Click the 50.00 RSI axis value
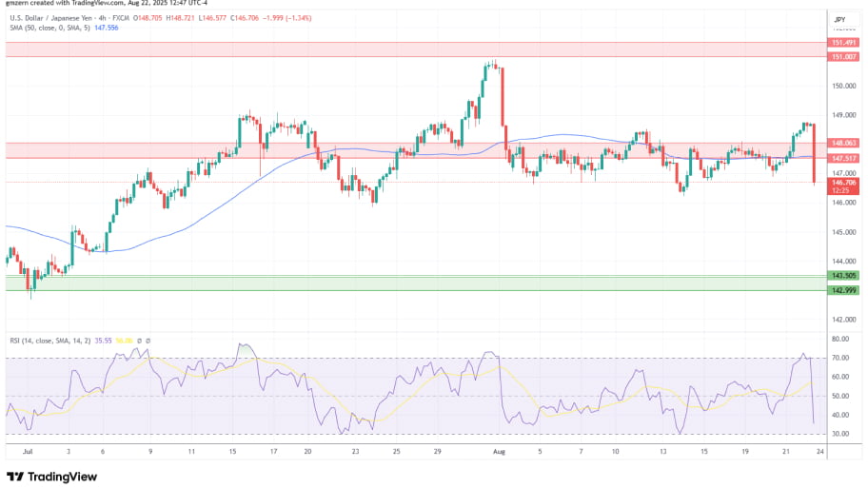 coord(840,396)
